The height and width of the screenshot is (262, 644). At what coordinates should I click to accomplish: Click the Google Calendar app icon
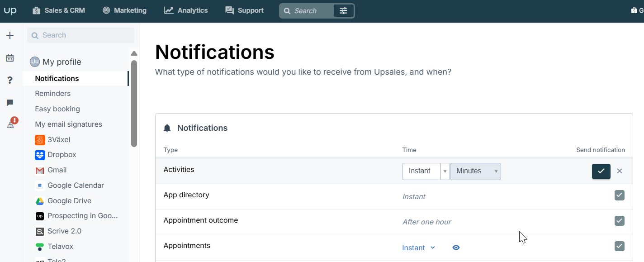click(40, 186)
